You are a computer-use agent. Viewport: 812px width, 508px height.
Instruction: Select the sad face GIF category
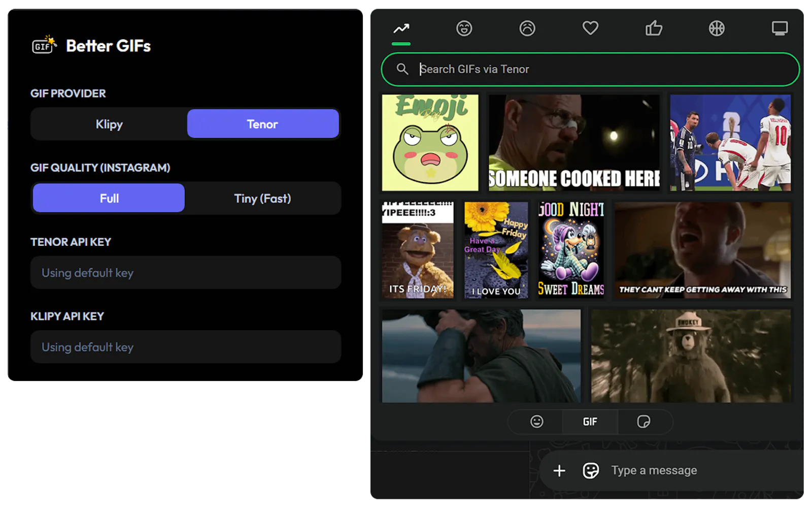click(527, 28)
